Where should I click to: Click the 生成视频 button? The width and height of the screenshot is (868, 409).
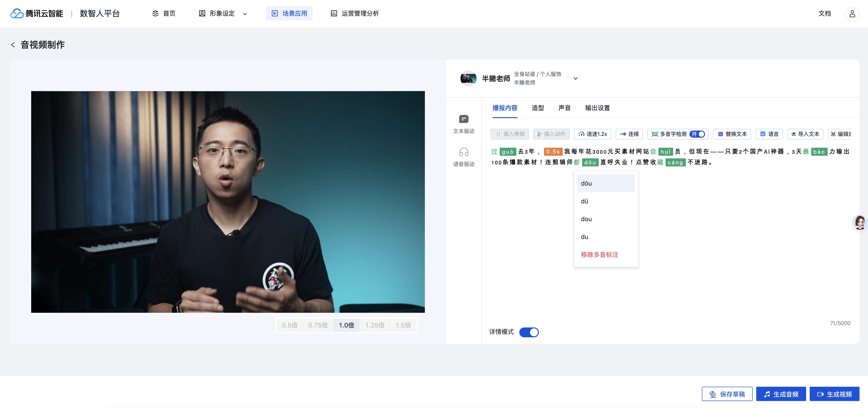[834, 394]
